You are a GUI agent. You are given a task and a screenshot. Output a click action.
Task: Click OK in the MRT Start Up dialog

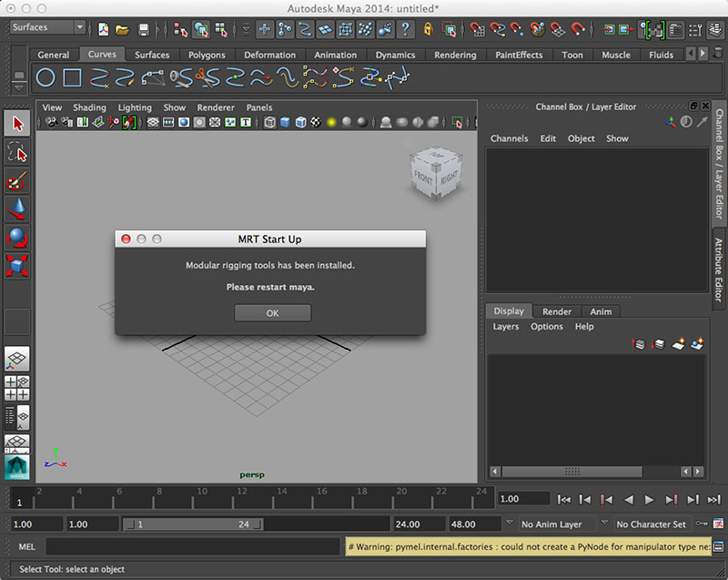pyautogui.click(x=272, y=313)
